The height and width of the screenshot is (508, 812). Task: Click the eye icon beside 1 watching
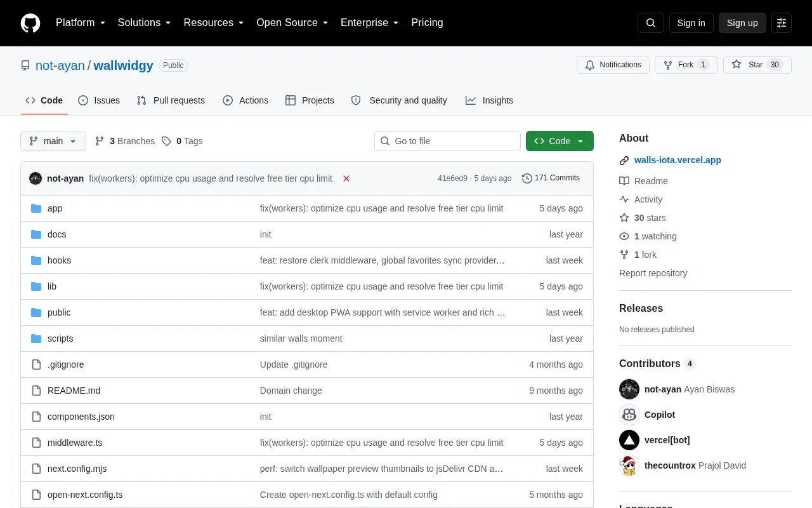tap(624, 236)
